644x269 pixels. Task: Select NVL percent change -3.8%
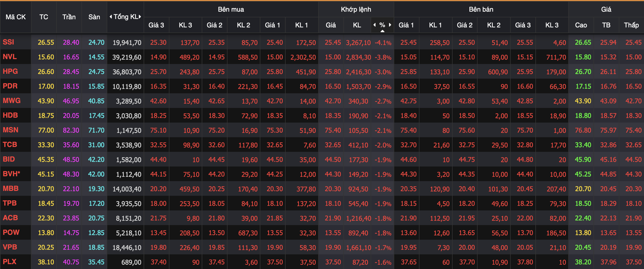click(x=383, y=57)
